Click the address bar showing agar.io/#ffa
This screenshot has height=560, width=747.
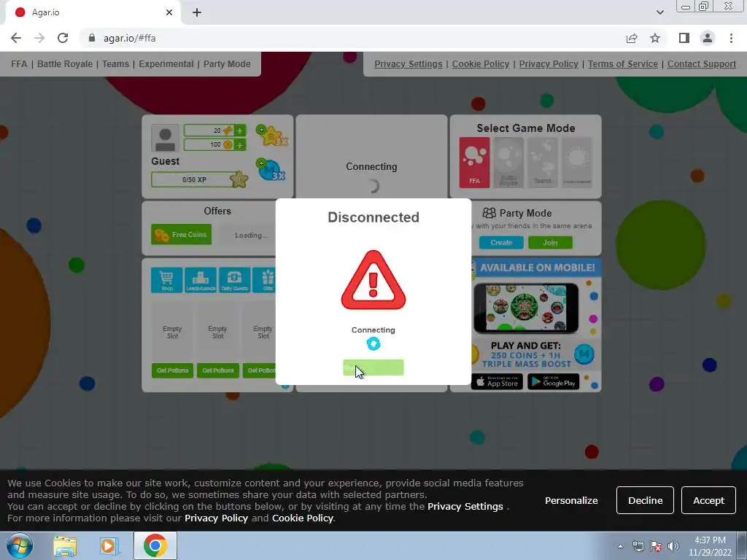coord(350,38)
